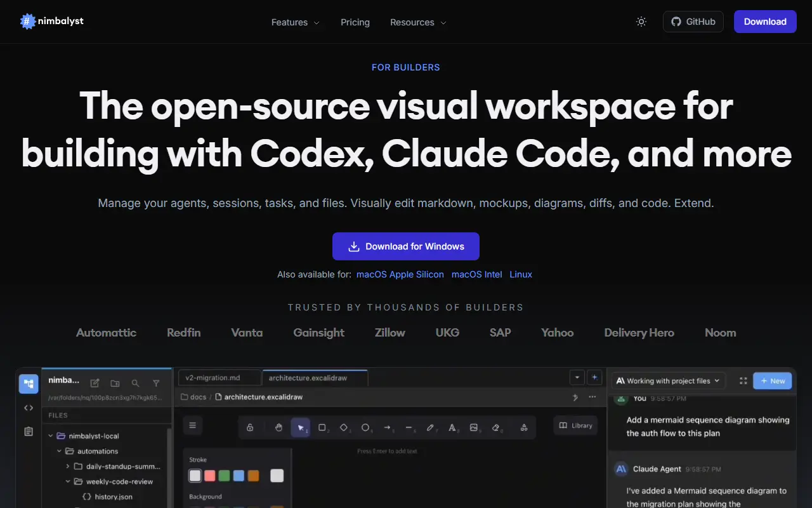This screenshot has width=812, height=508.
Task: Click the docs breadcrumb folder
Action: pos(193,397)
